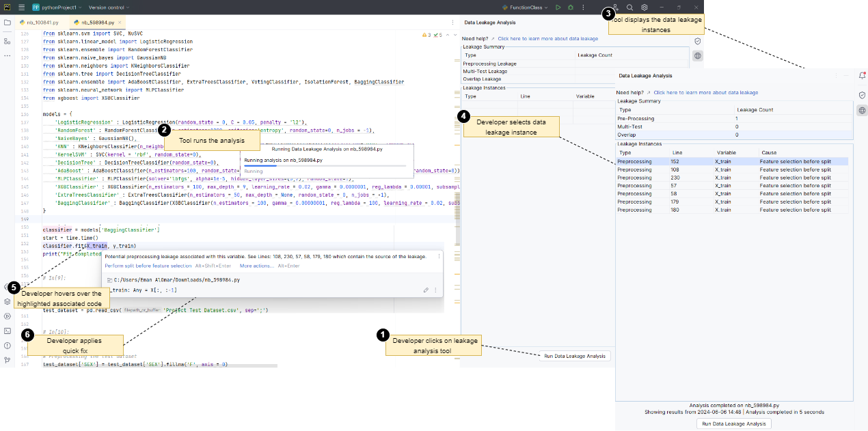Click the globe icon in front panel sidebar
Viewport: 868px width, 431px height.
tap(862, 110)
